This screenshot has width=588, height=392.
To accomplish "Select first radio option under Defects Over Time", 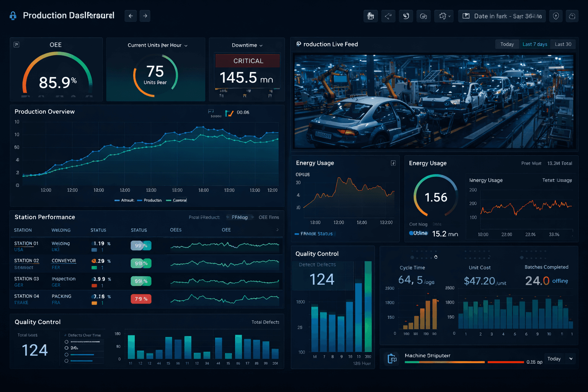I will 67,342.
